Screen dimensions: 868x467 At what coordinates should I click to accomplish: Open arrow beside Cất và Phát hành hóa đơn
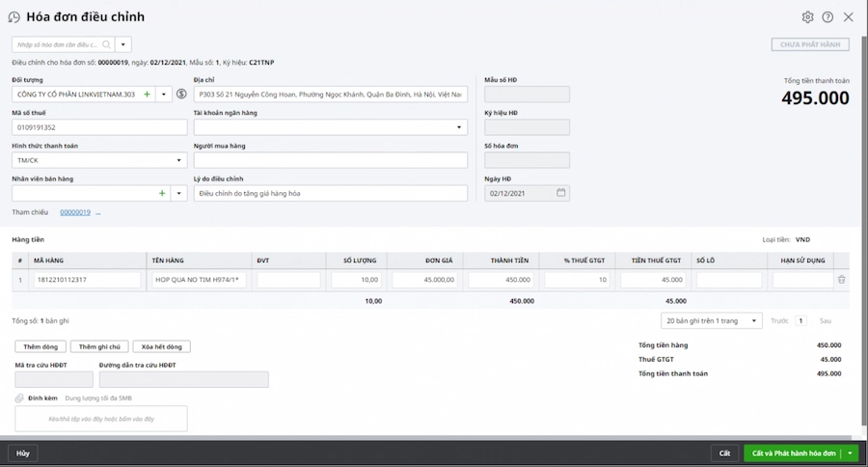coord(850,453)
